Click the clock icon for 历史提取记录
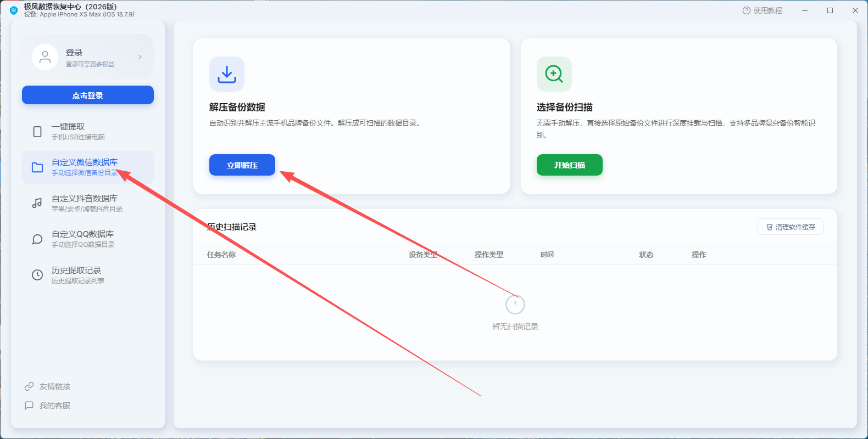868x439 pixels. coord(37,275)
